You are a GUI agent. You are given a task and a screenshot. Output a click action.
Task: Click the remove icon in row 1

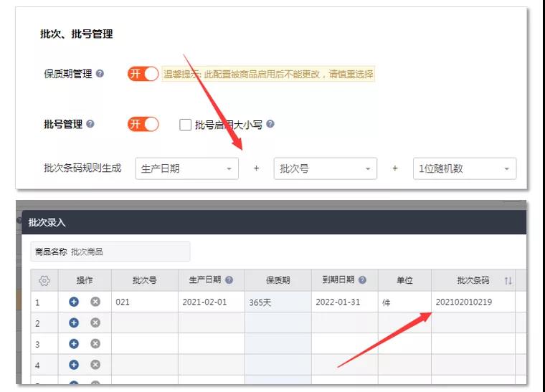pyautogui.click(x=95, y=302)
